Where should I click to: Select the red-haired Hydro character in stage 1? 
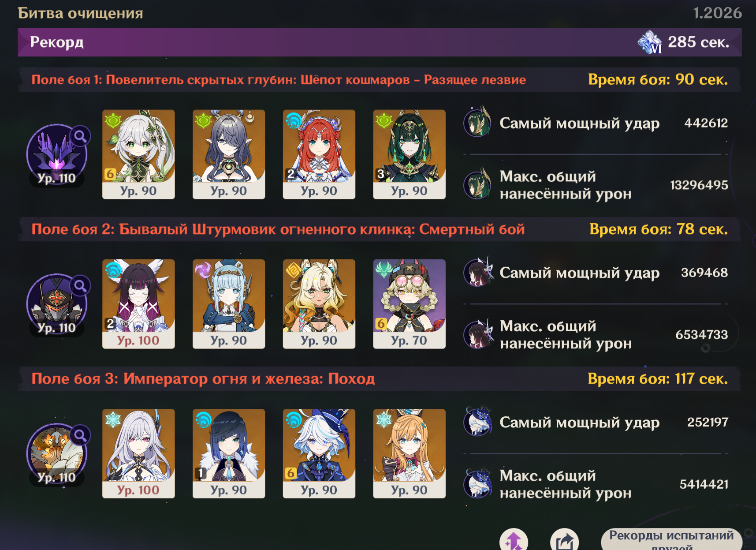(319, 154)
